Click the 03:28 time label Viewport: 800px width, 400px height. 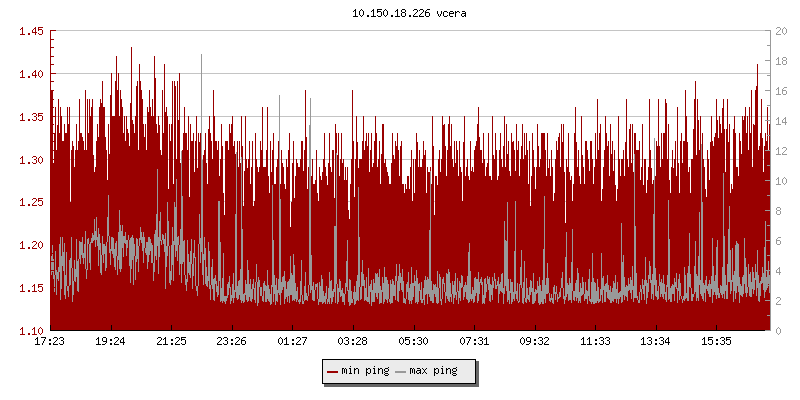[x=353, y=341]
